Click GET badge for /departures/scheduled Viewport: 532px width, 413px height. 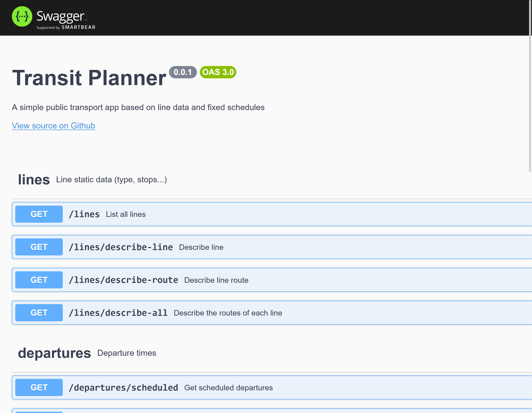39,387
